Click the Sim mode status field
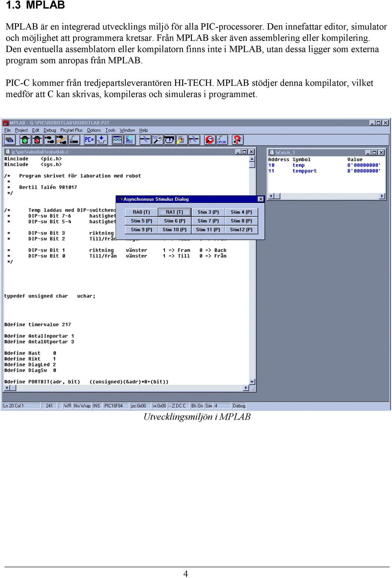The width and height of the screenshot is (392, 578). [x=209, y=406]
